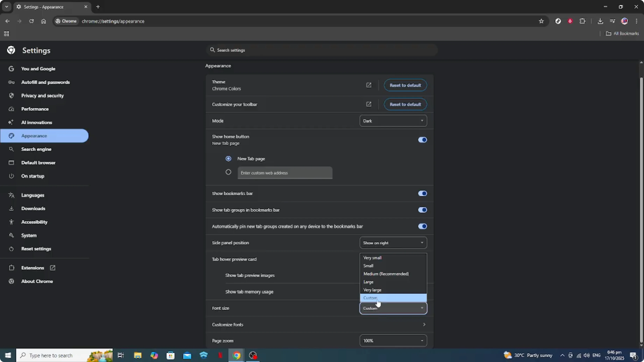Select the custom web address radio
644x362 pixels.
(228, 172)
